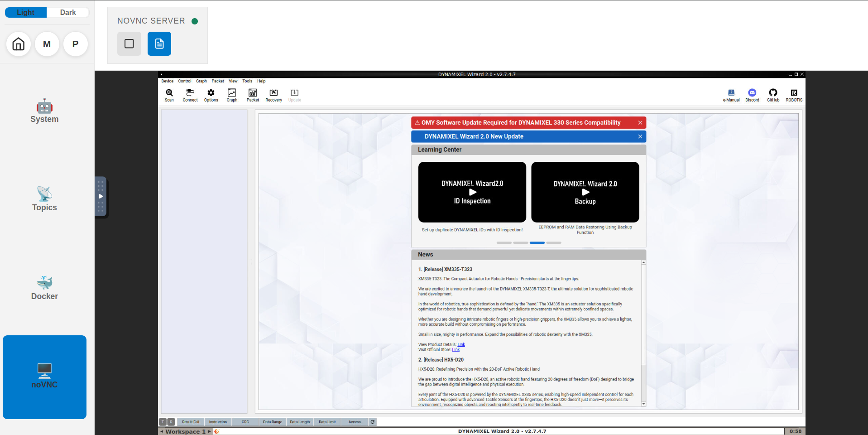Select the noVNC section in sidebar
The image size is (868, 435).
tap(44, 377)
